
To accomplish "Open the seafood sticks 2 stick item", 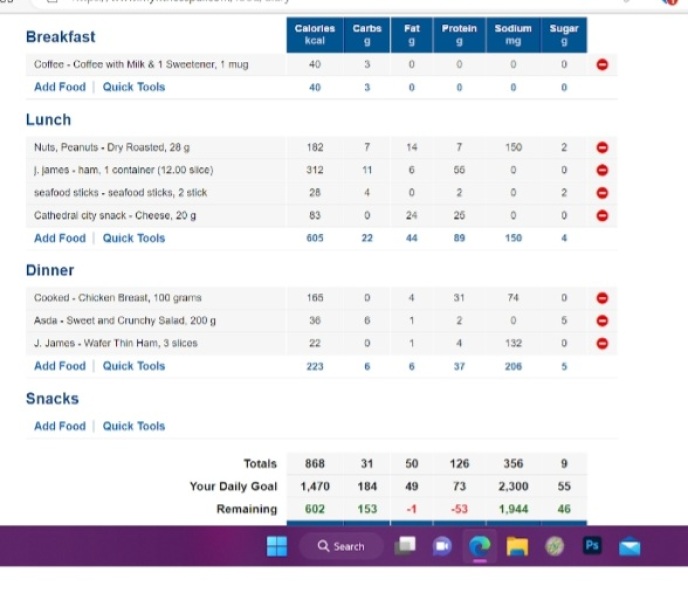I will pos(121,193).
